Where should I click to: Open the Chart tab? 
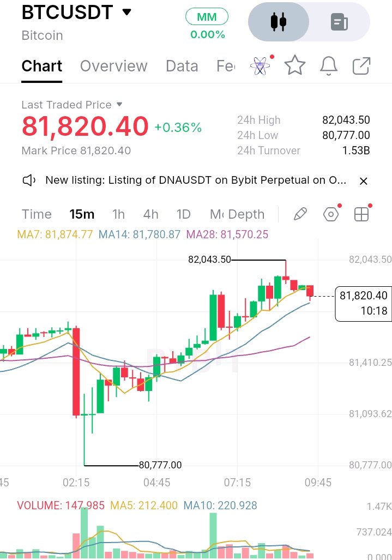click(42, 66)
